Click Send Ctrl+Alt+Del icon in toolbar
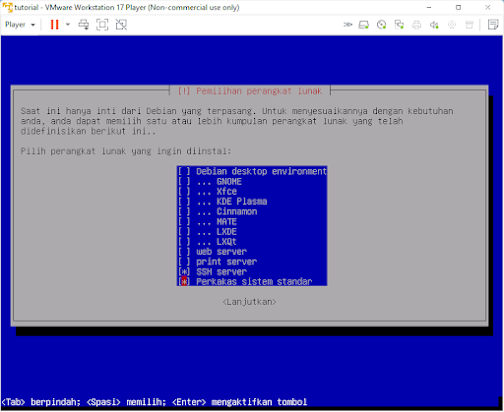 point(83,25)
